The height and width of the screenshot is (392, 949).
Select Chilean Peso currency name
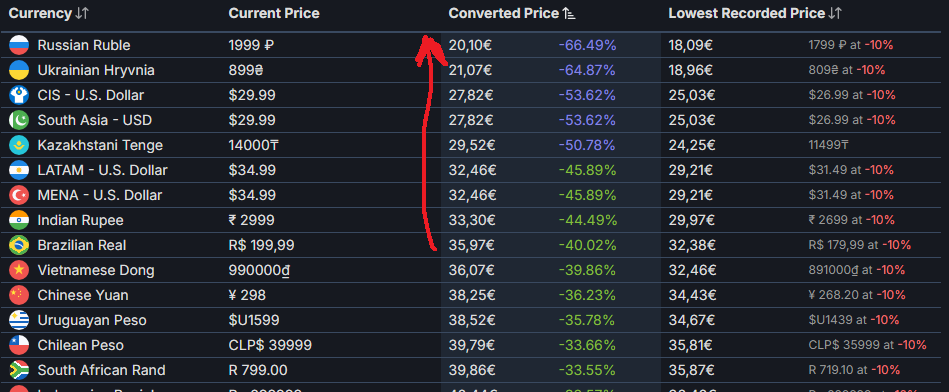[x=80, y=345]
